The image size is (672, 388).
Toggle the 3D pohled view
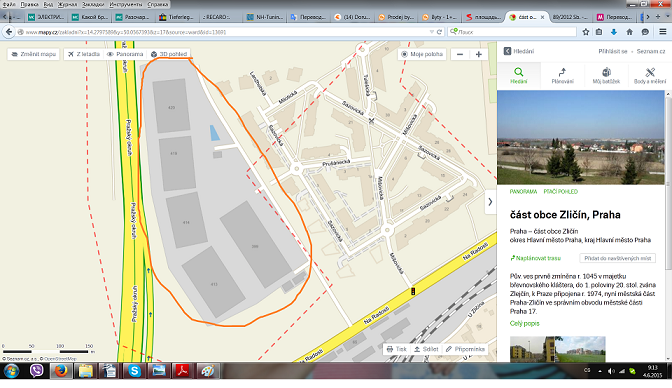coord(169,54)
